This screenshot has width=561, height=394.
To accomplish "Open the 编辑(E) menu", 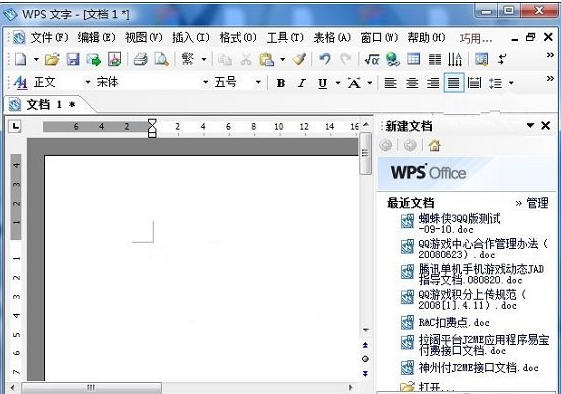I will pyautogui.click(x=96, y=37).
